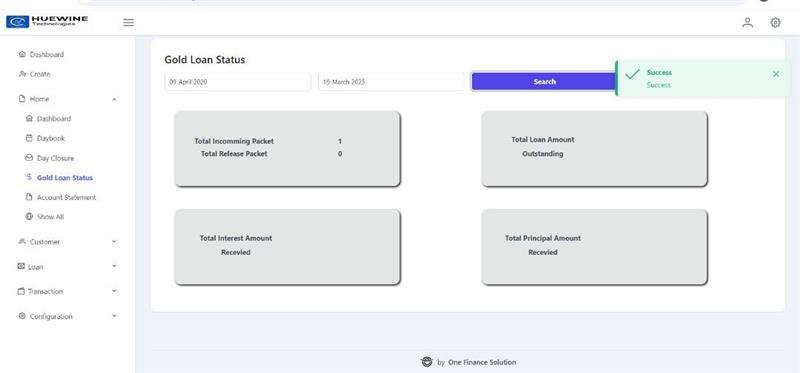Image resolution: width=800 pixels, height=373 pixels.
Task: Expand the Configuration menu section
Action: 67,316
